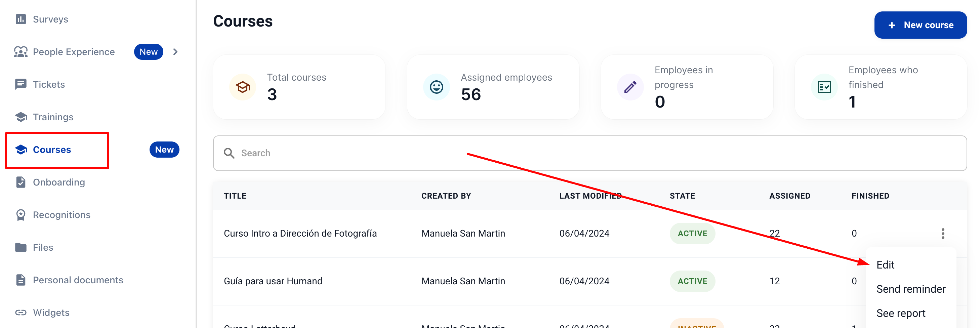
Task: Click the Widgets link icon
Action: [x=21, y=313]
